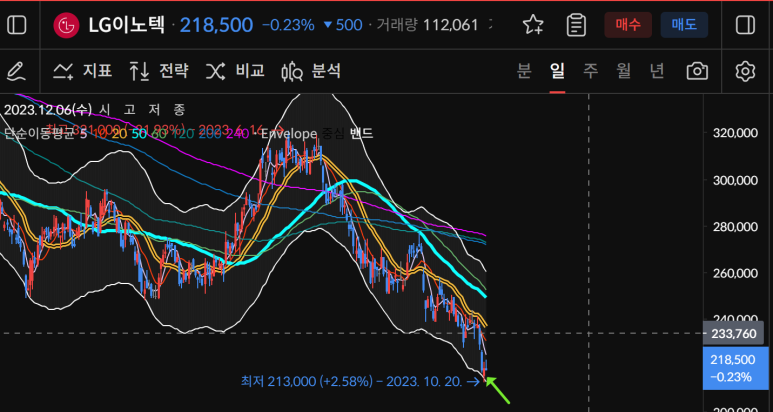The image size is (773, 412).
Task: Switch to 주 weekly chart tab
Action: point(591,72)
